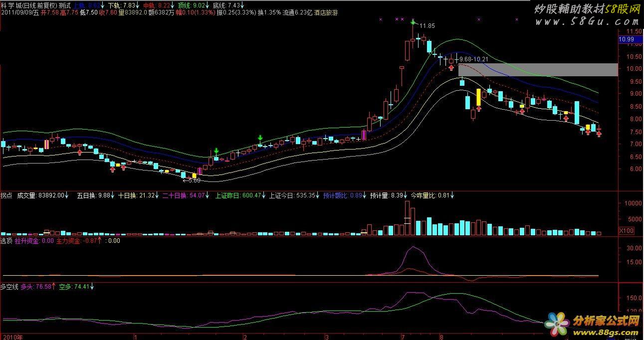
Task: Click the volume value 量83892.0
Action: [x=134, y=12]
